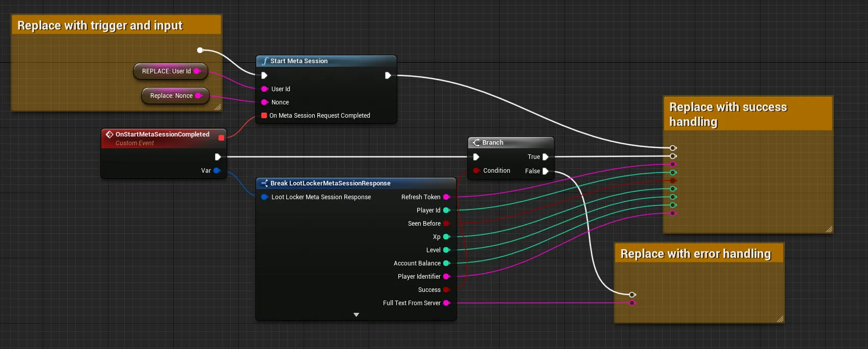This screenshot has width=868, height=349.
Task: Click the Start Meta Session exec input pin
Action: (x=264, y=75)
